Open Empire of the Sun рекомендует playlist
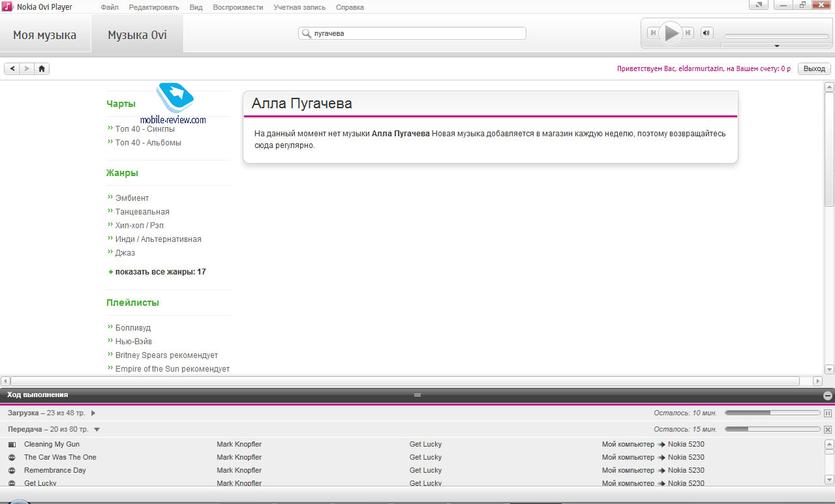This screenshot has height=504, width=835. [172, 368]
